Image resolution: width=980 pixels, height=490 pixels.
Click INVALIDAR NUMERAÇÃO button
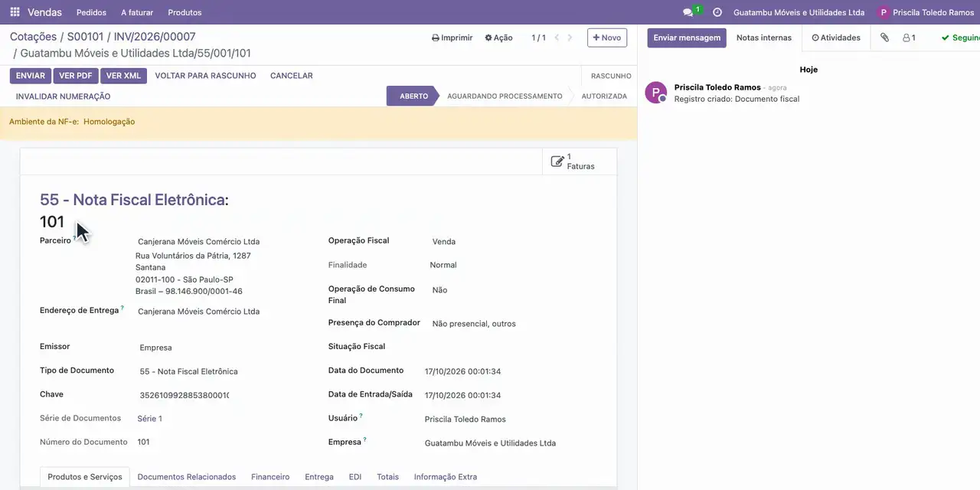[63, 96]
